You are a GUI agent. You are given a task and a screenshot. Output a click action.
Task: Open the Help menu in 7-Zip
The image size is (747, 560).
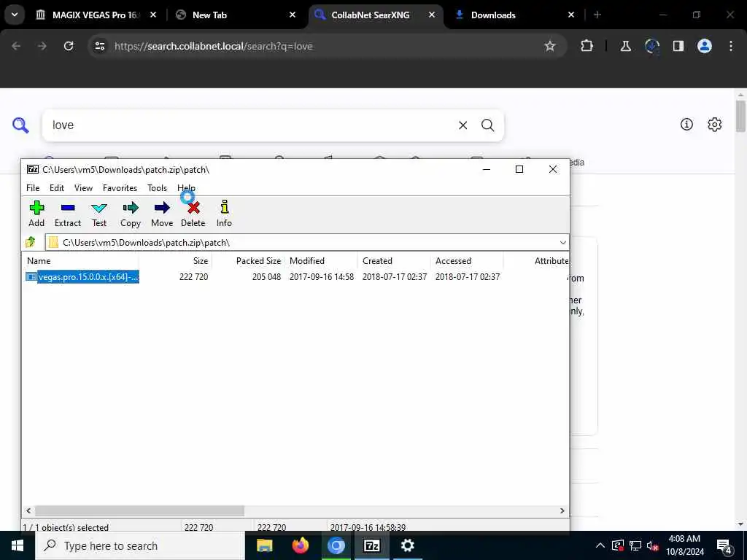(186, 188)
